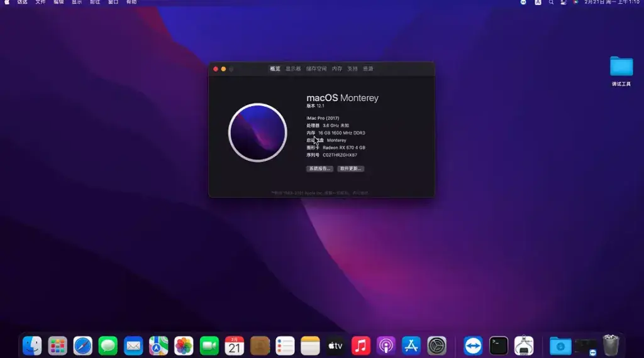Click the macOS Monterey circular logo

[x=257, y=133]
